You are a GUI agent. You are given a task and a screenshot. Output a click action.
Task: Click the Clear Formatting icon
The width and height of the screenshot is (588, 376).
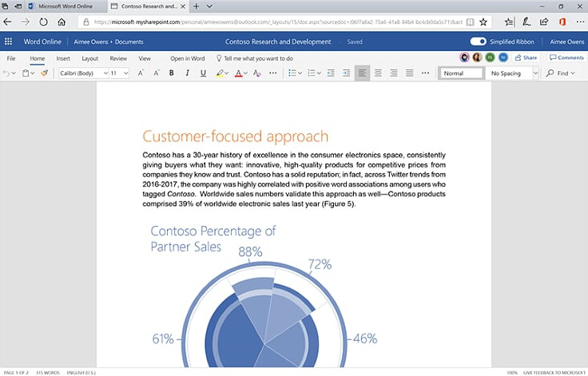pos(256,73)
